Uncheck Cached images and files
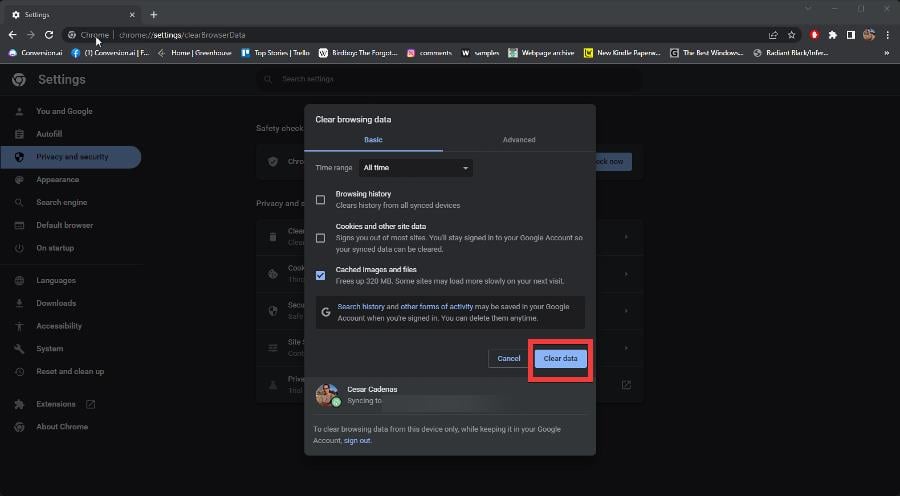This screenshot has height=496, width=900. 320,276
